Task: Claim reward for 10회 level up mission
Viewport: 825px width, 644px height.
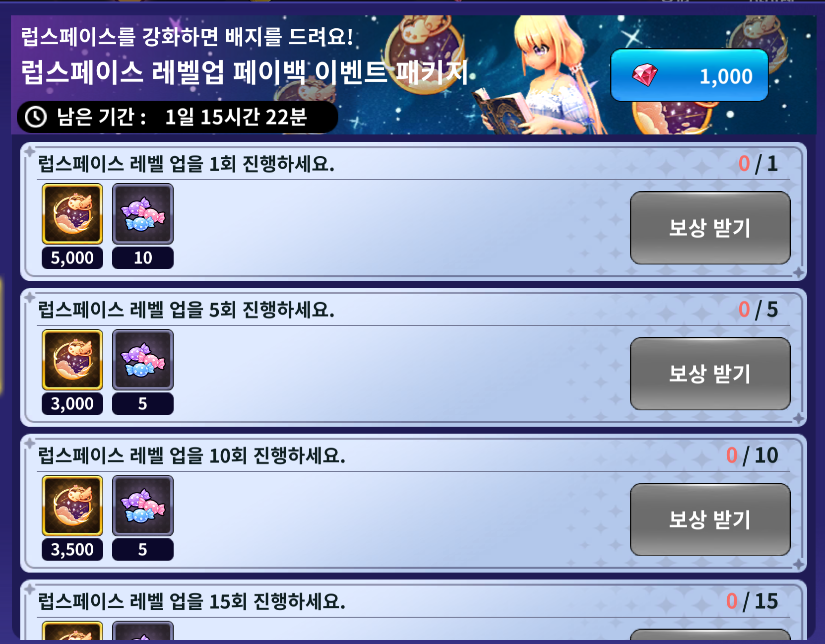Action: coord(710,519)
